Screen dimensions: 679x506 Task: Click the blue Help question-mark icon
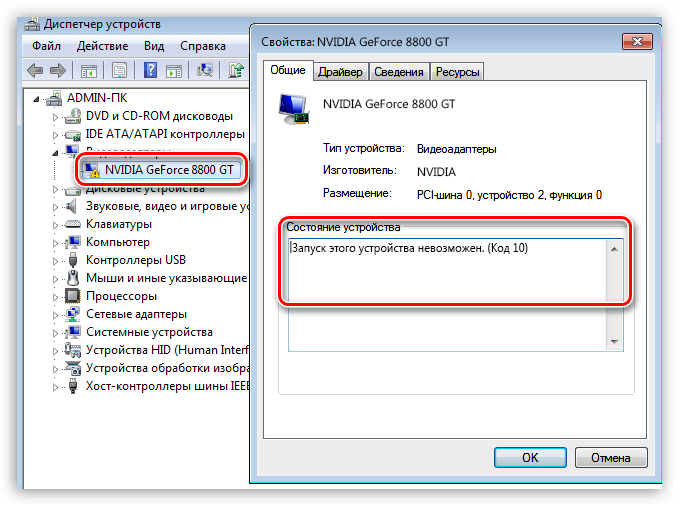pos(150,70)
